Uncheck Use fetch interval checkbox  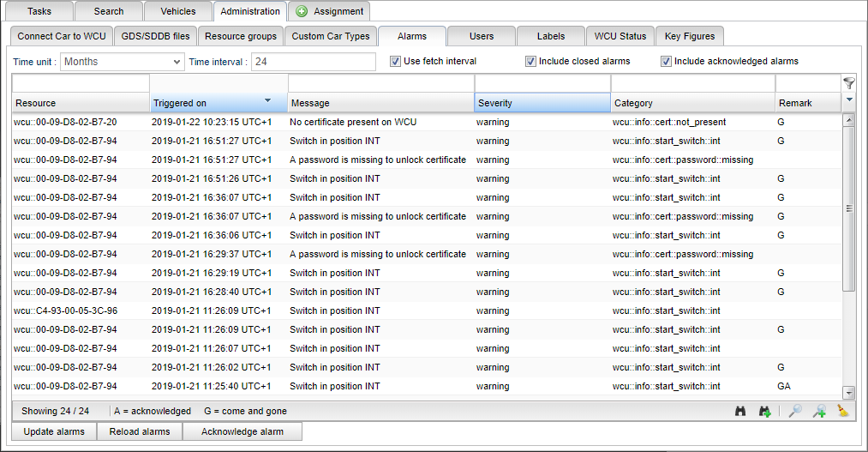[x=395, y=61]
